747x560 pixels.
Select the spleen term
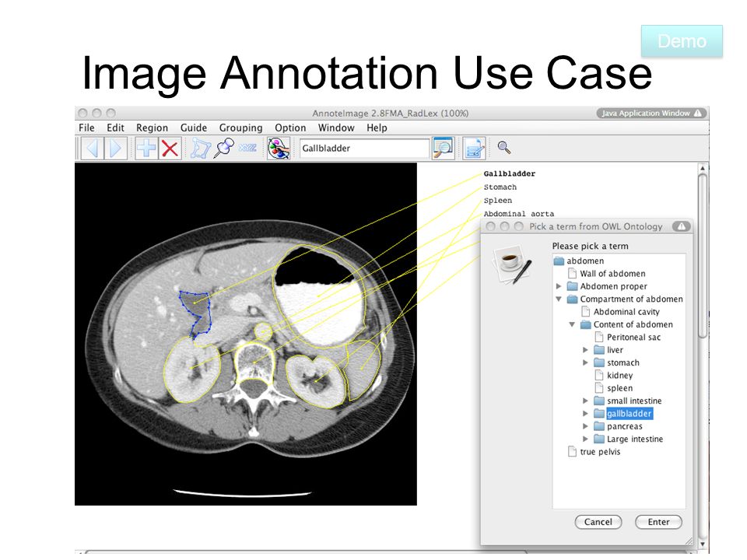click(x=614, y=388)
